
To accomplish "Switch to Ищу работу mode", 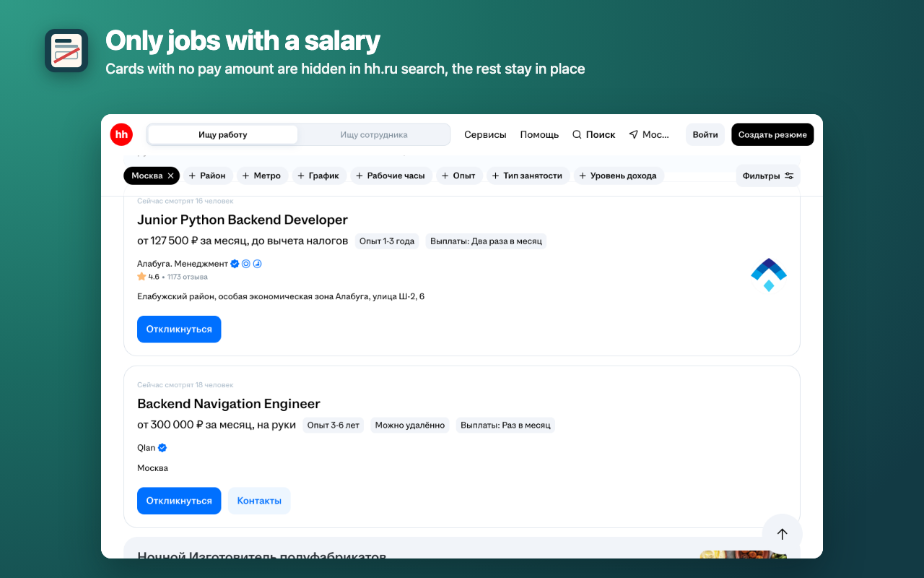I will pyautogui.click(x=223, y=134).
